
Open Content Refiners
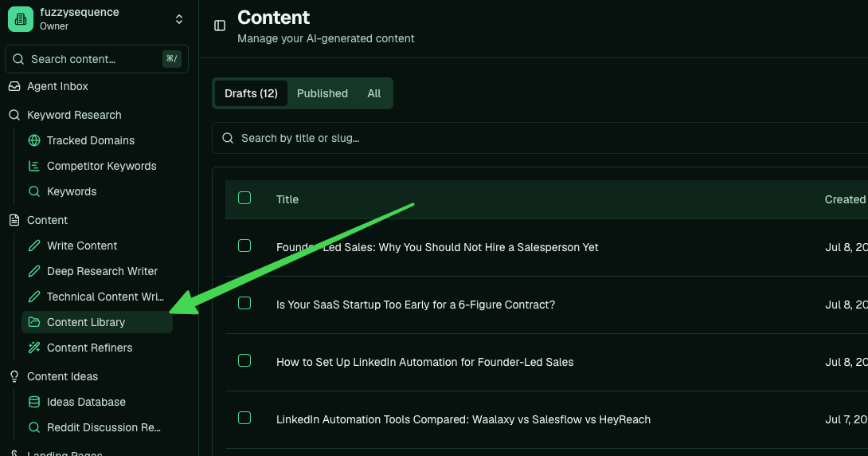click(90, 348)
